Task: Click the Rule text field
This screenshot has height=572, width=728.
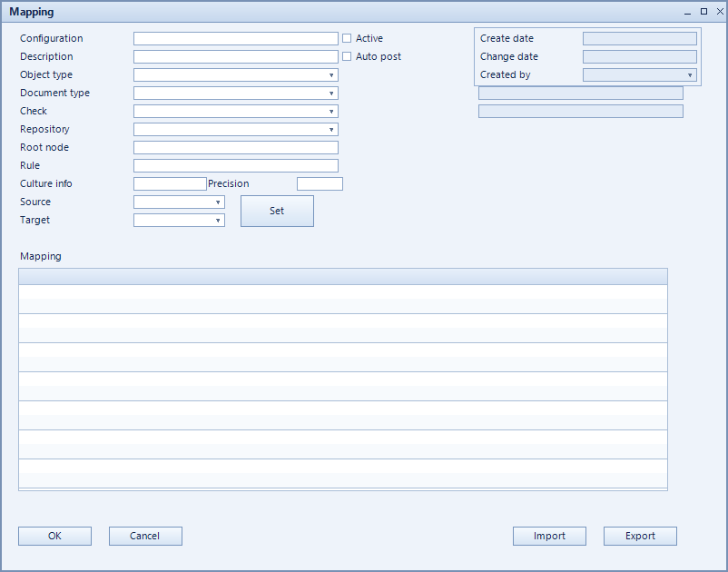Action: (x=236, y=166)
